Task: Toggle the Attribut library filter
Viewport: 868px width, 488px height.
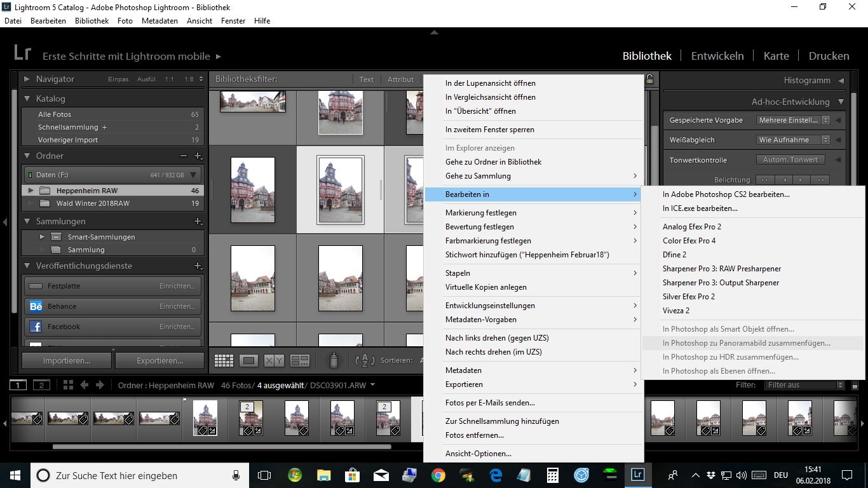Action: [x=401, y=79]
